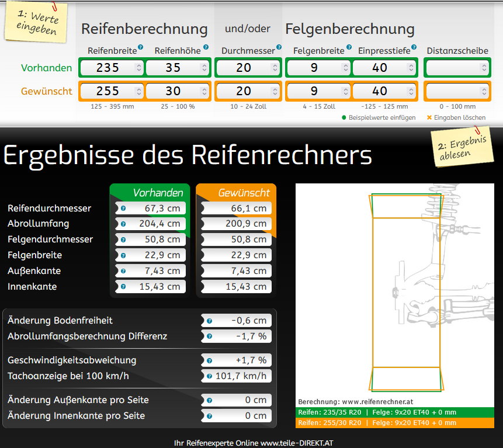Open Vorhanden Distanzscheibe spinner arrows
The height and width of the screenshot is (448, 503).
pos(484,68)
